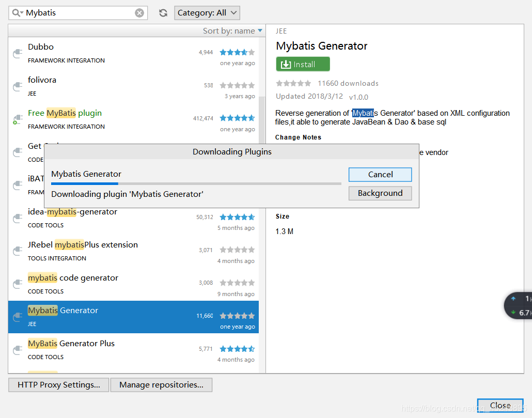
Task: Open the MyBatis Generator Plus entry
Action: pos(133,350)
